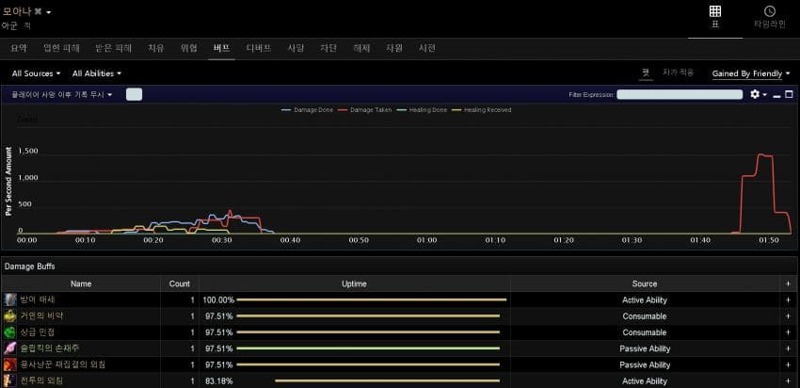
Task: Switch to the 디버프 tab
Action: (258, 48)
